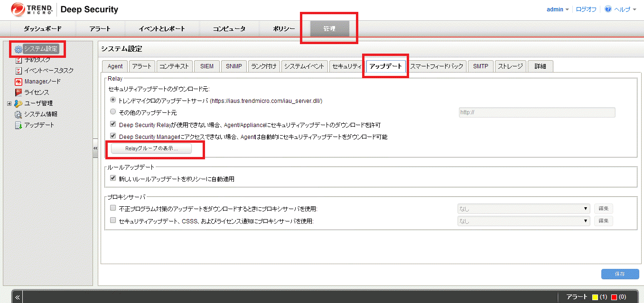This screenshot has height=303, width=644.
Task: Toggle Deep Security Relay unavailable download checkbox
Action: tap(113, 124)
